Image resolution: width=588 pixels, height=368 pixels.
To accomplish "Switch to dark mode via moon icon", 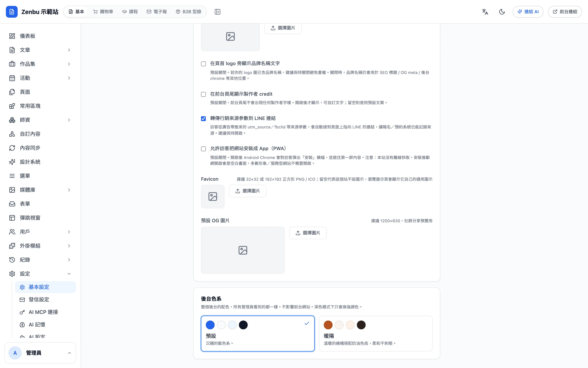I will 502,12.
